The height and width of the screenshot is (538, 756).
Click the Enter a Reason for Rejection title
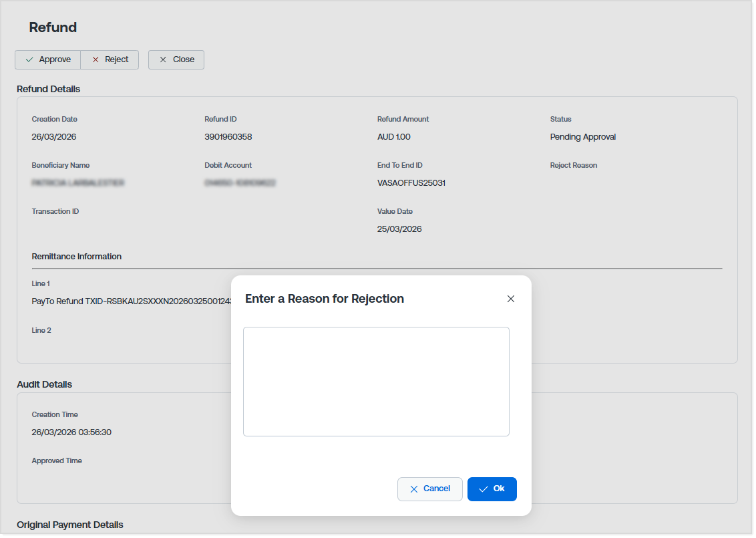(x=325, y=299)
